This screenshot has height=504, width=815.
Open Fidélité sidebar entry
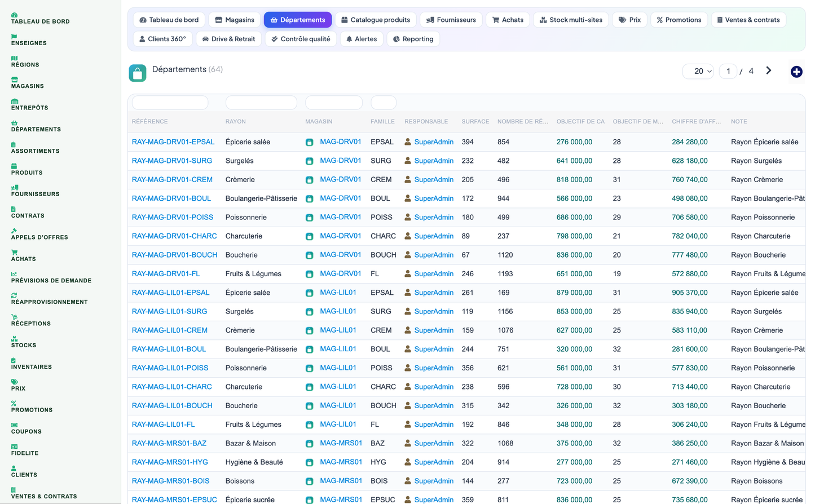[x=25, y=450]
